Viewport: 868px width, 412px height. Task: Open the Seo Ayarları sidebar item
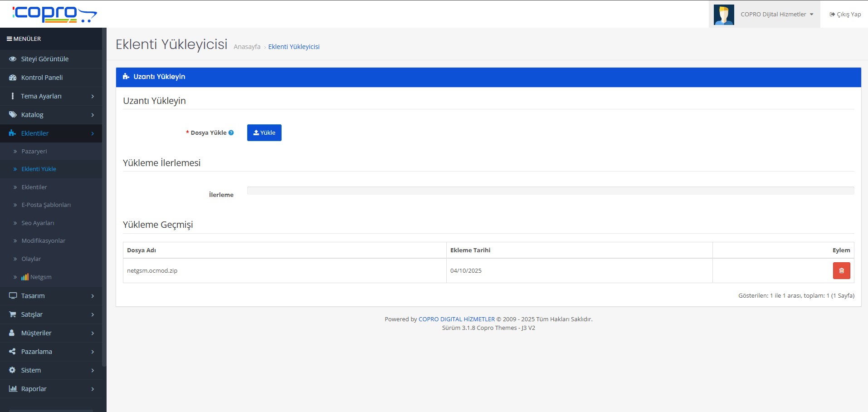point(38,223)
